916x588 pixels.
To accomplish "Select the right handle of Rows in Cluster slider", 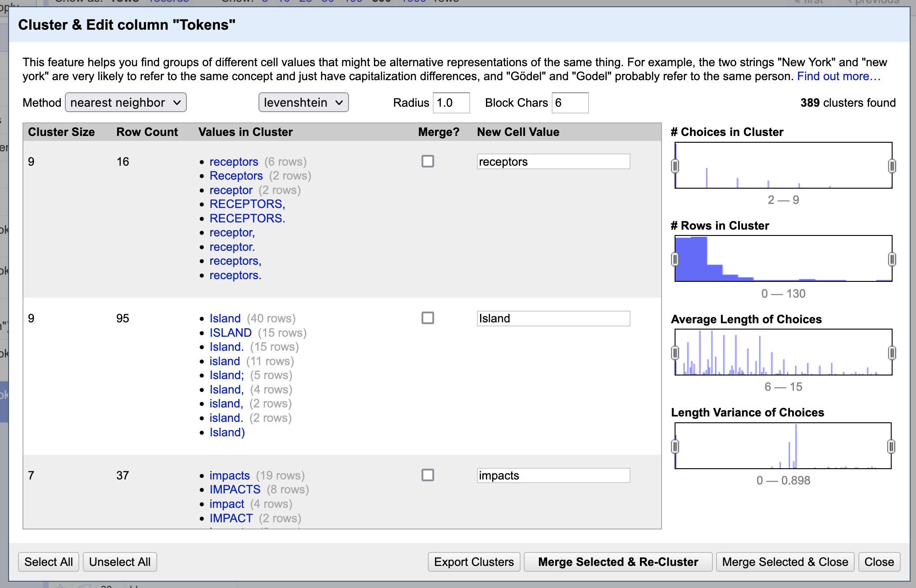I will tap(892, 259).
